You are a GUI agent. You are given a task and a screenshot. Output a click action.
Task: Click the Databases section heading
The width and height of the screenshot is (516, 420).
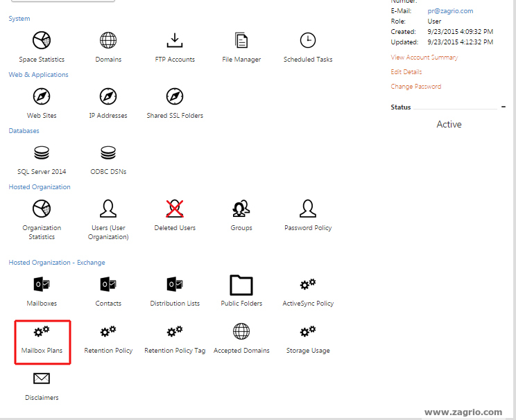pyautogui.click(x=24, y=131)
